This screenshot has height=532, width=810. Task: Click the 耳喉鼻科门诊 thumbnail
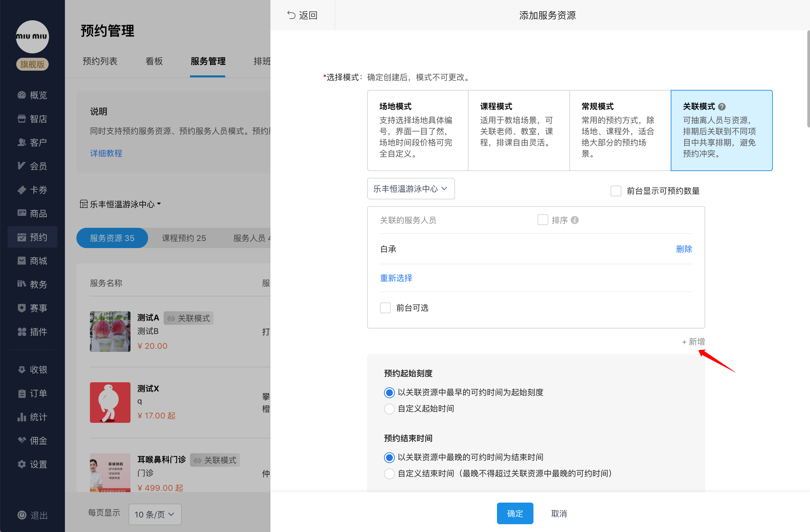(110, 473)
